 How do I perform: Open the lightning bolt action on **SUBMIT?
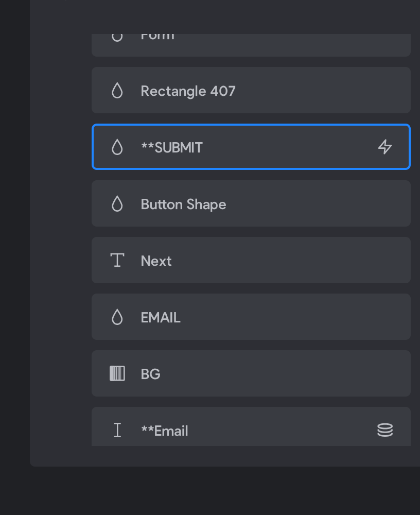pos(385,147)
